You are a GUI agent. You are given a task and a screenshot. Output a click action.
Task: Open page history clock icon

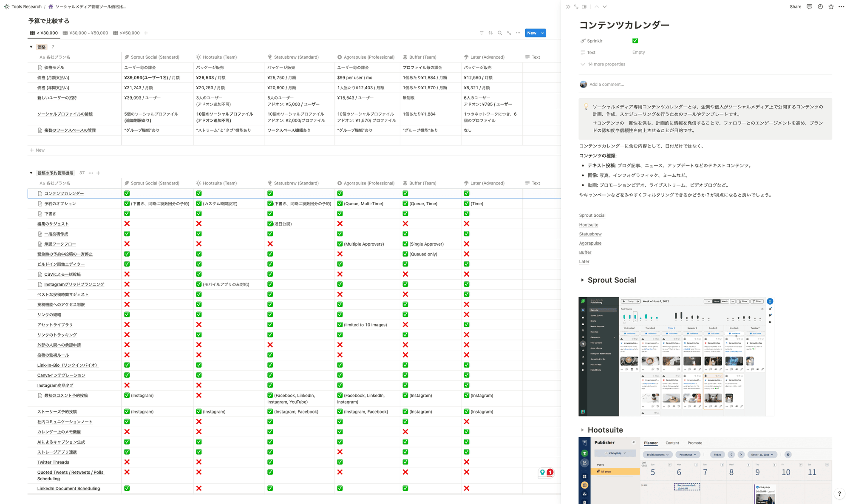point(820,7)
